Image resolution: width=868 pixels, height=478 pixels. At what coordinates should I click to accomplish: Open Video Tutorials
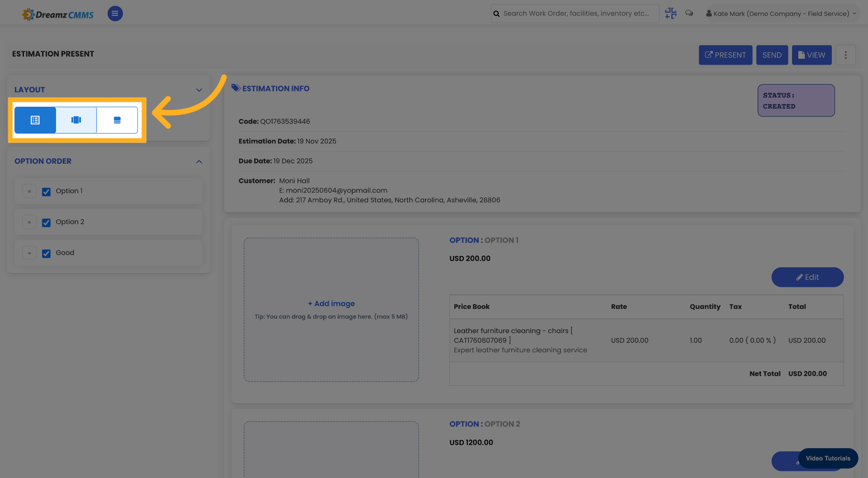coord(828,458)
